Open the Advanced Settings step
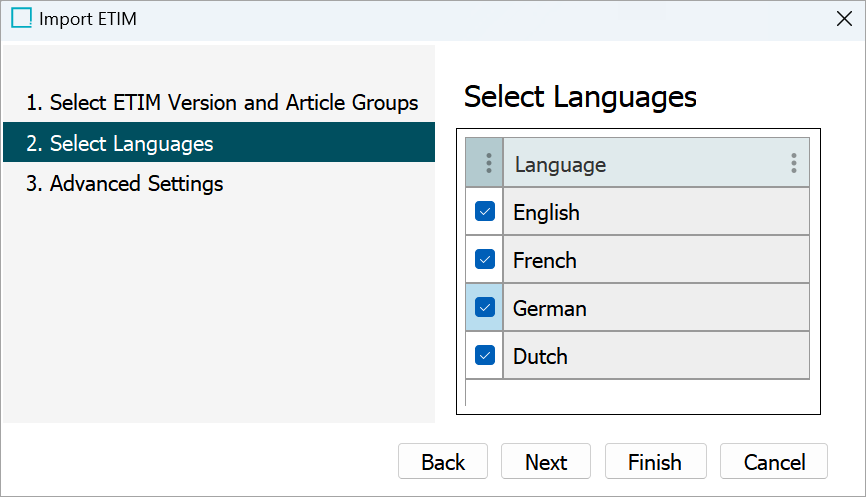 tap(137, 184)
